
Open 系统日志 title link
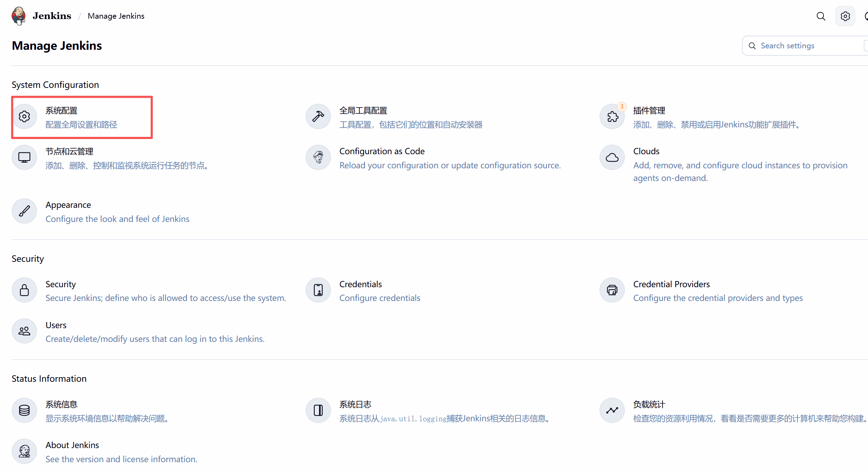pos(355,404)
